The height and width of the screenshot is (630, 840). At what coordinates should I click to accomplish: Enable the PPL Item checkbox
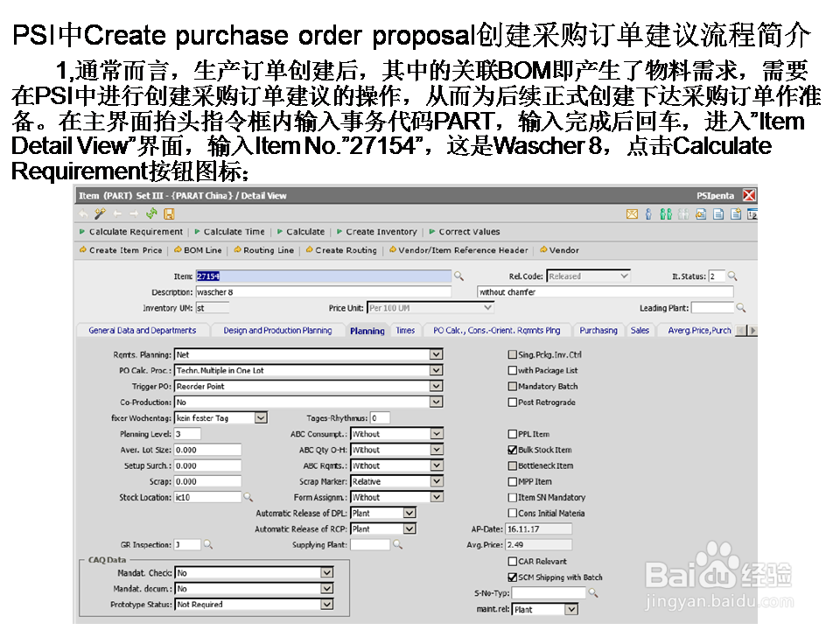click(514, 433)
